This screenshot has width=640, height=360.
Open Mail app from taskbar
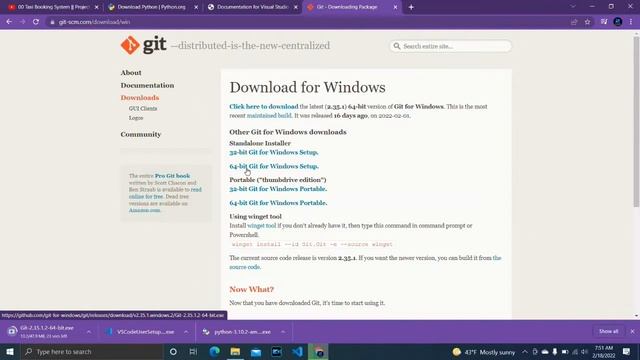coord(256,351)
